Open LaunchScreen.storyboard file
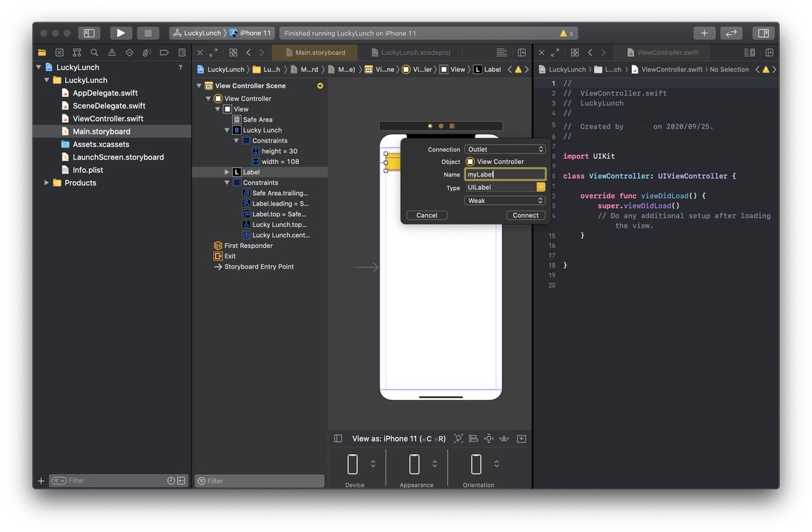Screen dimensions: 812x532 click(x=118, y=157)
